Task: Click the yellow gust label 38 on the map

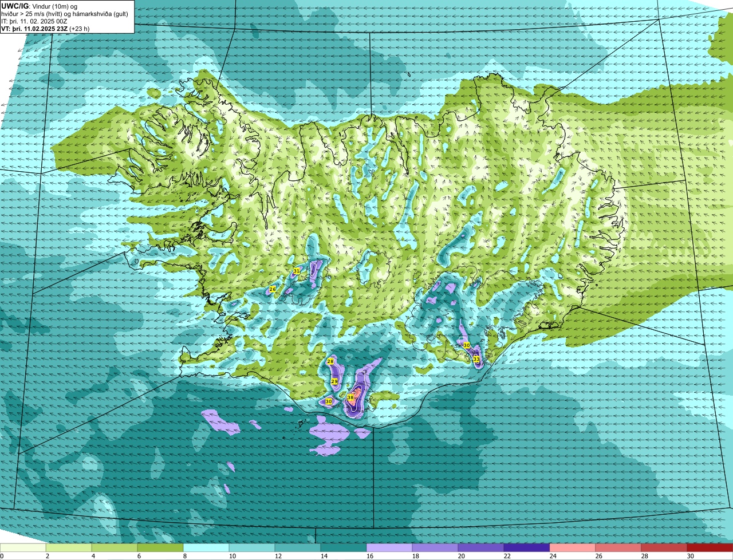Action: coord(350,397)
